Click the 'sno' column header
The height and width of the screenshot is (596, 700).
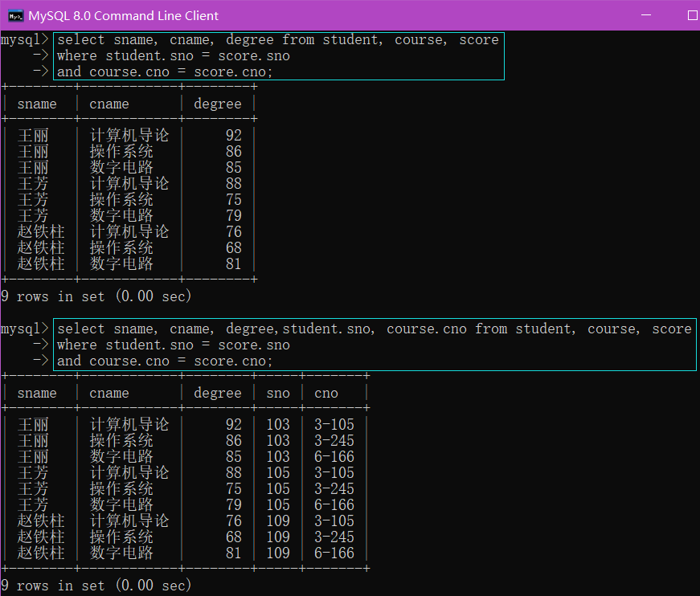(x=278, y=393)
